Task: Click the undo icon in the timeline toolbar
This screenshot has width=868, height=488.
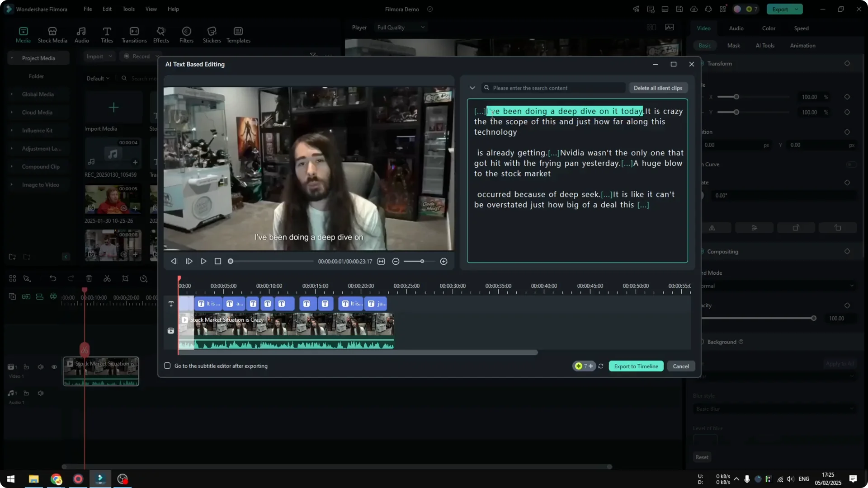Action: pos(53,278)
